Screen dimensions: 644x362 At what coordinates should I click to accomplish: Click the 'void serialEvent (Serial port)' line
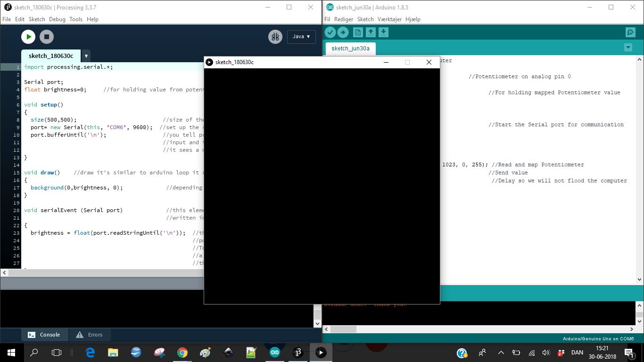tap(74, 210)
